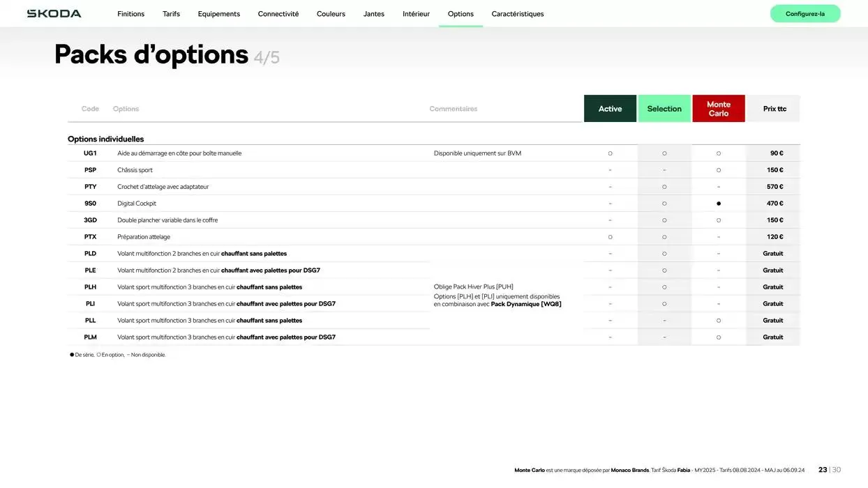Image resolution: width=868 pixels, height=488 pixels.
Task: Click the Prix ttc column header
Action: tap(774, 109)
